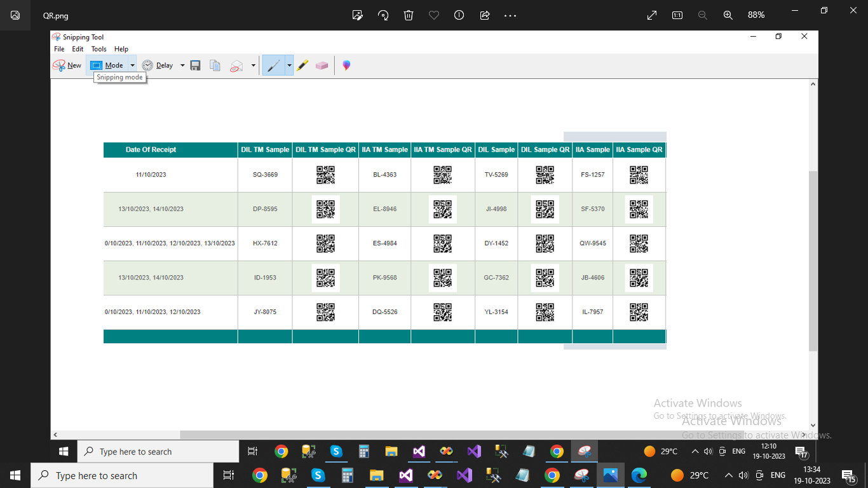Open the Photos three-dot more menu
The image size is (868, 488).
[x=510, y=15]
